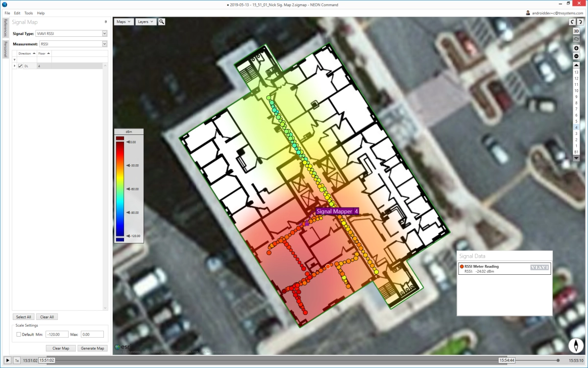Click the compass north icon
This screenshot has width=588, height=368.
[x=576, y=345]
